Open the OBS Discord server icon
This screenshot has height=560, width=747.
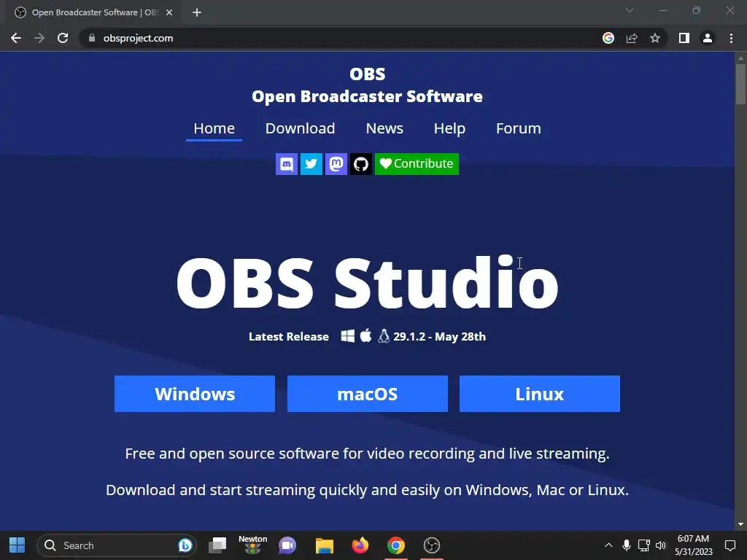[286, 164]
